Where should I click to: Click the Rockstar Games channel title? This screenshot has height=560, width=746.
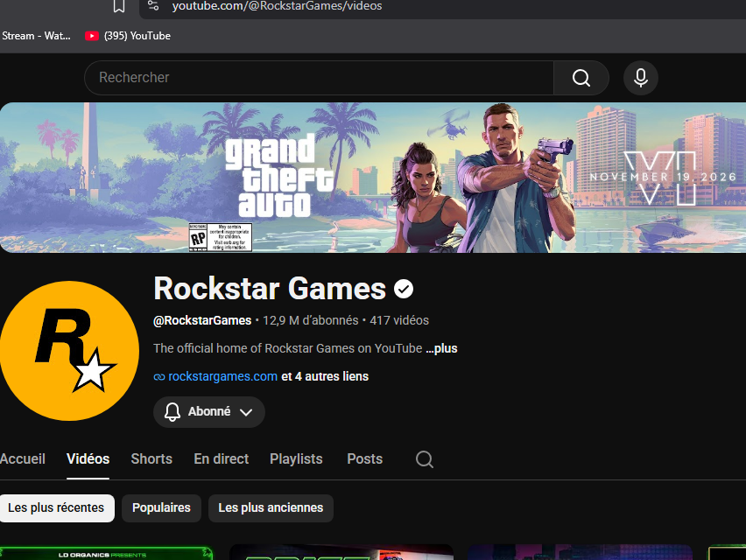[270, 289]
